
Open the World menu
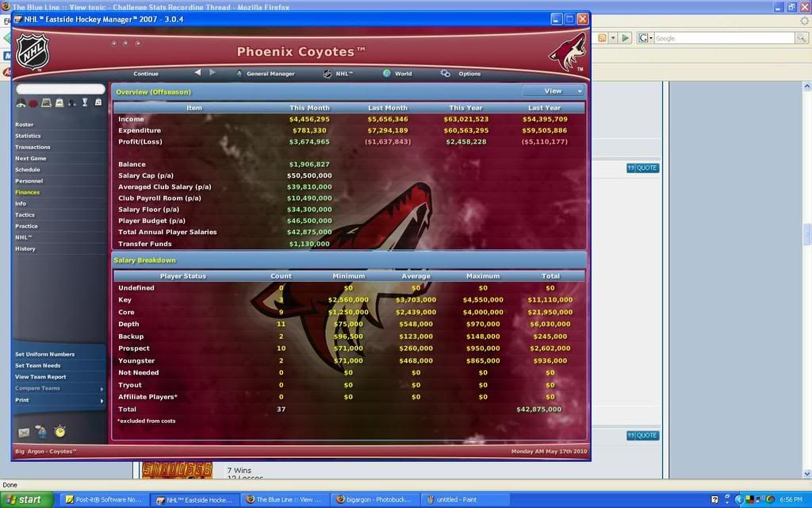coord(398,74)
